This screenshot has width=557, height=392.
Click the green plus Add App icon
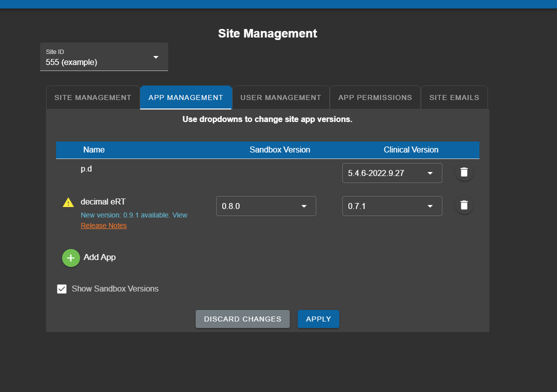tap(71, 258)
